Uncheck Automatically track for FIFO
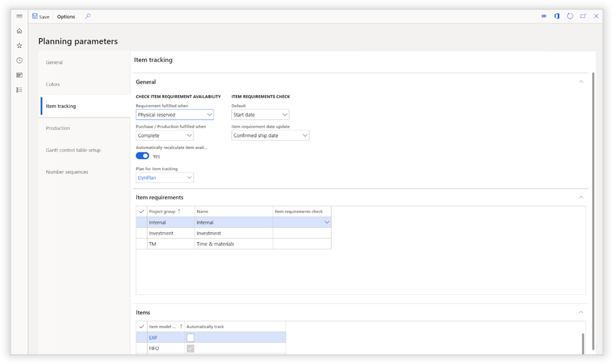This screenshot has height=364, width=614. (191, 348)
